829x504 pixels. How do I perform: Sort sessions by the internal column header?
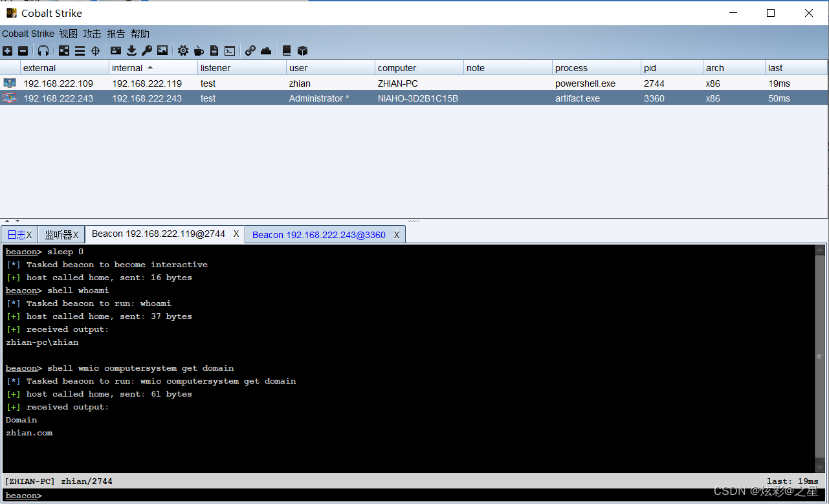pyautogui.click(x=153, y=68)
